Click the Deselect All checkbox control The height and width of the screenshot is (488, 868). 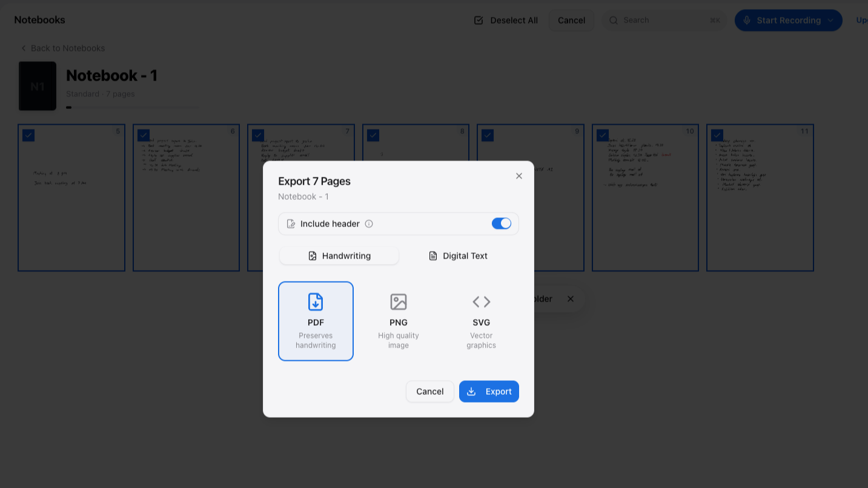click(x=479, y=21)
